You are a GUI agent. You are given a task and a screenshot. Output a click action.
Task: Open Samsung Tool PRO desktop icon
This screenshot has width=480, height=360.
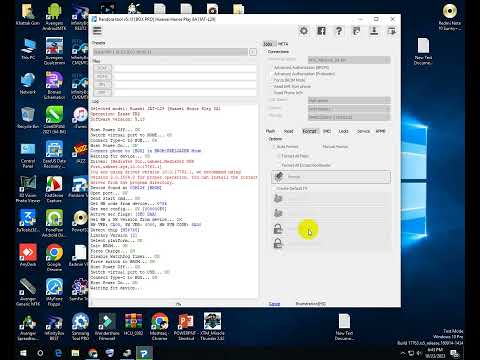80,326
